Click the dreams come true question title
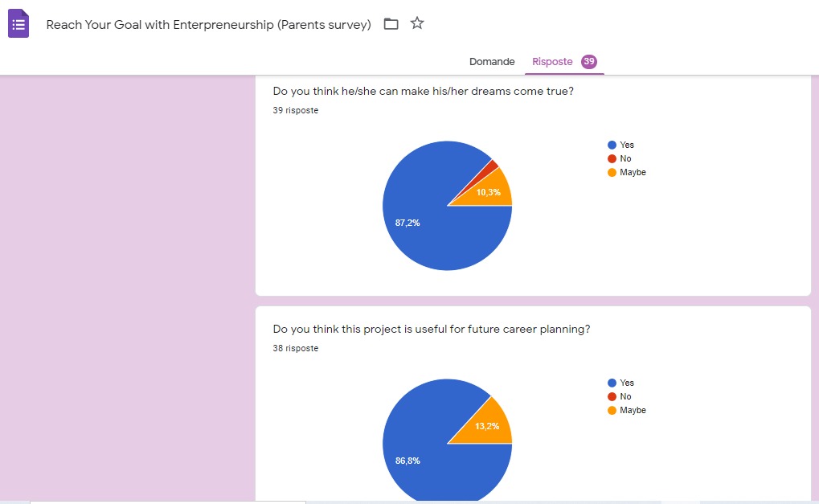The width and height of the screenshot is (819, 504). [423, 91]
